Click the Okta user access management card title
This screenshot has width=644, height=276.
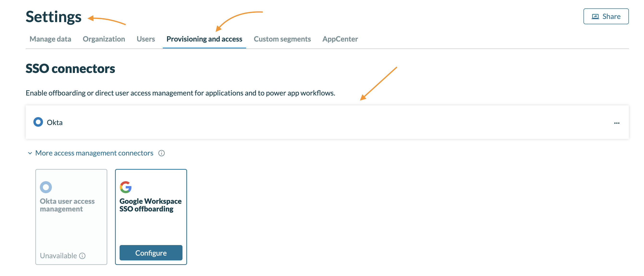(x=67, y=205)
